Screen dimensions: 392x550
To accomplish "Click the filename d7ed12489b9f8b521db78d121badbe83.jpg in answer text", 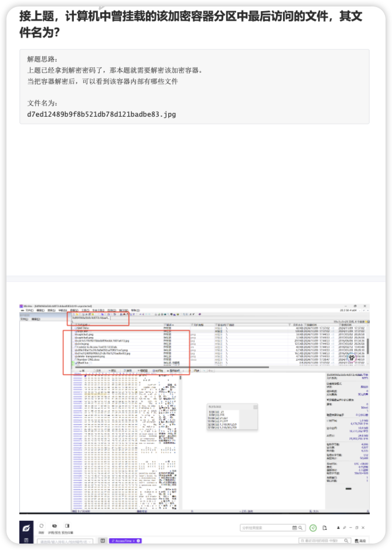I will [x=101, y=114].
